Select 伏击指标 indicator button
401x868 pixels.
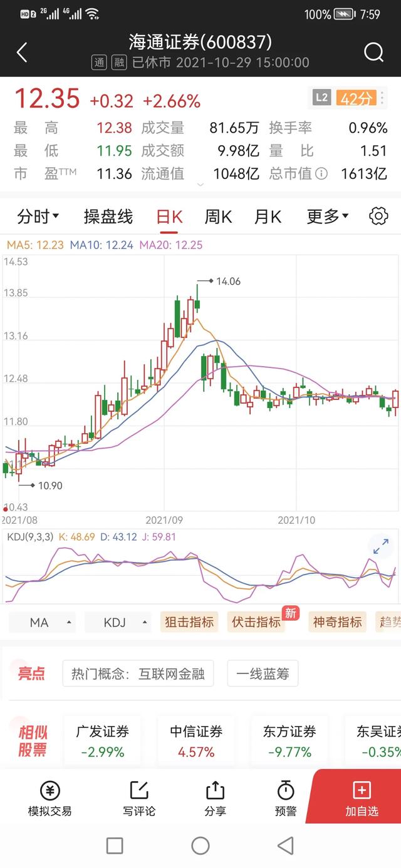click(256, 622)
